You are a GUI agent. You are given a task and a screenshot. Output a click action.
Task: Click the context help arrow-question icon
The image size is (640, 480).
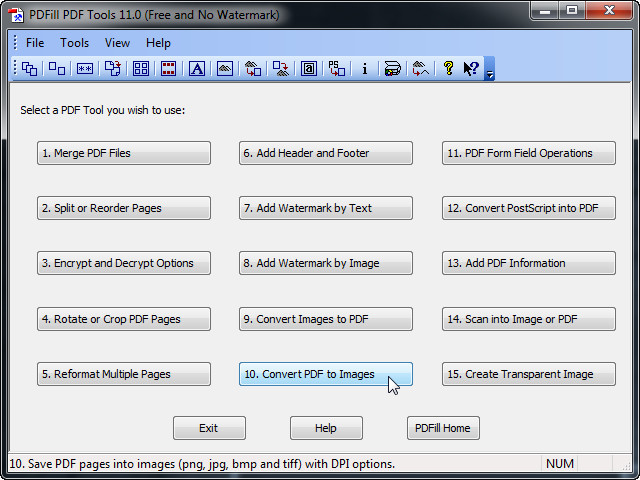coord(471,68)
